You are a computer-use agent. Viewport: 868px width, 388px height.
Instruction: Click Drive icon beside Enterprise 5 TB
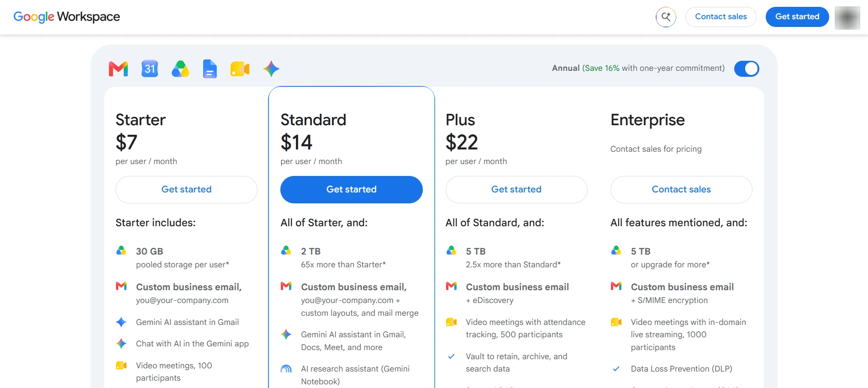[616, 250]
